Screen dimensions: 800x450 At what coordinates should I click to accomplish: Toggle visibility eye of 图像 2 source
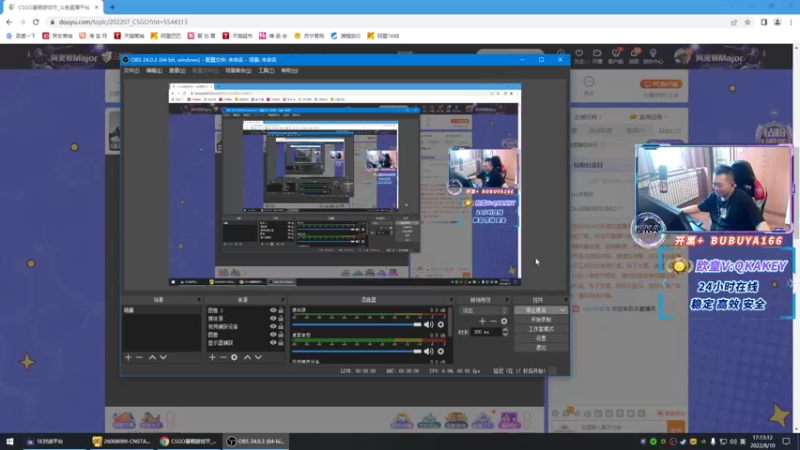point(273,310)
